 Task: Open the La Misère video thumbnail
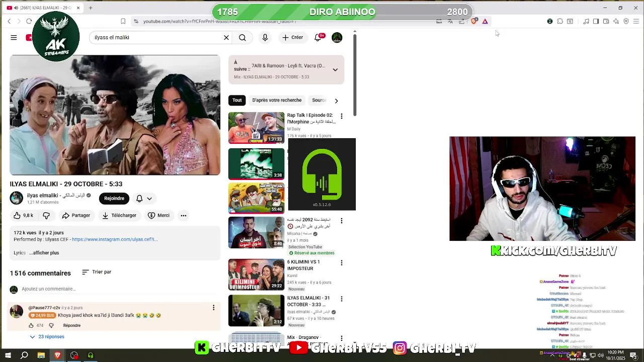[256, 164]
